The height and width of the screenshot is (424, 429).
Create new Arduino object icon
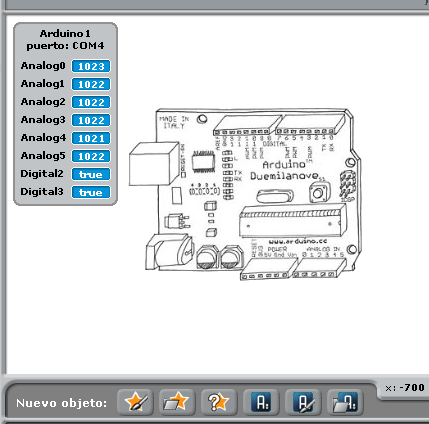click(x=261, y=402)
